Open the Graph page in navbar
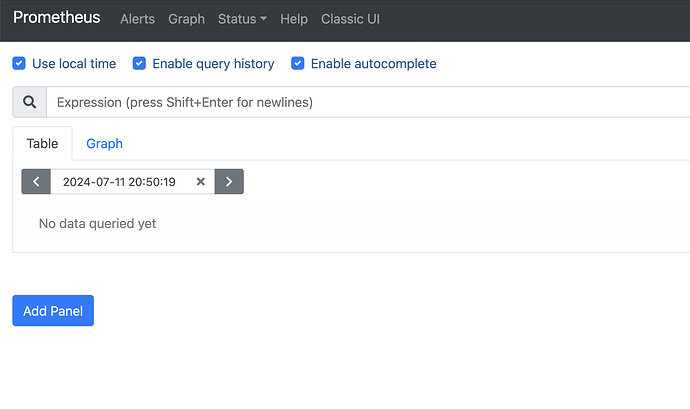This screenshot has height=409, width=690. pyautogui.click(x=186, y=19)
